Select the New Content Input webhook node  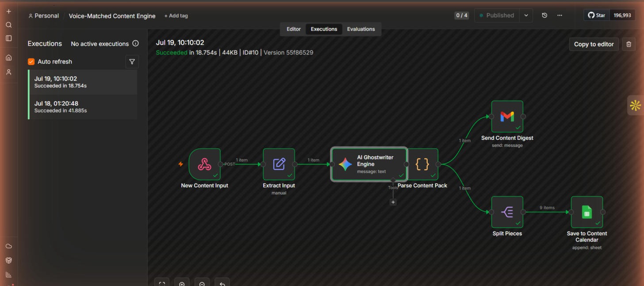[x=204, y=164]
